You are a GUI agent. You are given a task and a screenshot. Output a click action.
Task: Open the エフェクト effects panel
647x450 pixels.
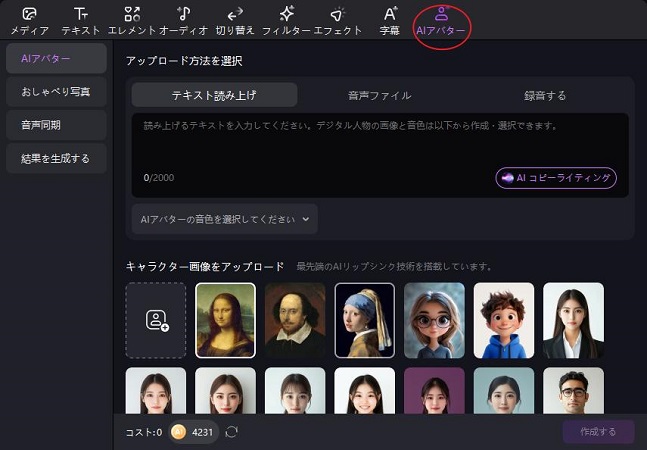pos(338,21)
